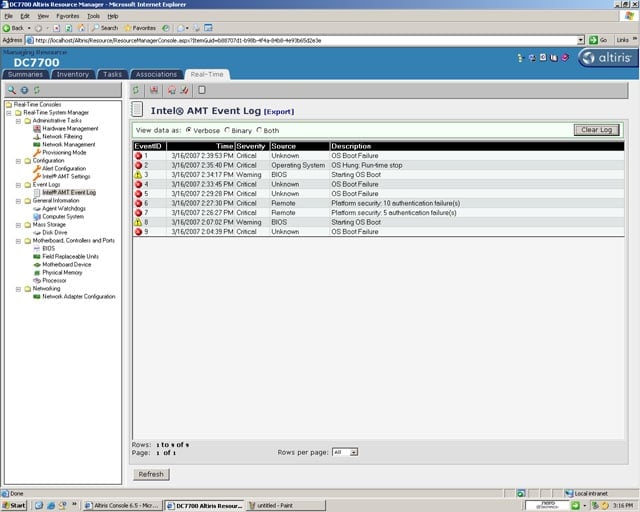Click the pink checkmark icon in Altiris header
The height and width of the screenshot is (512, 640).
(565, 58)
